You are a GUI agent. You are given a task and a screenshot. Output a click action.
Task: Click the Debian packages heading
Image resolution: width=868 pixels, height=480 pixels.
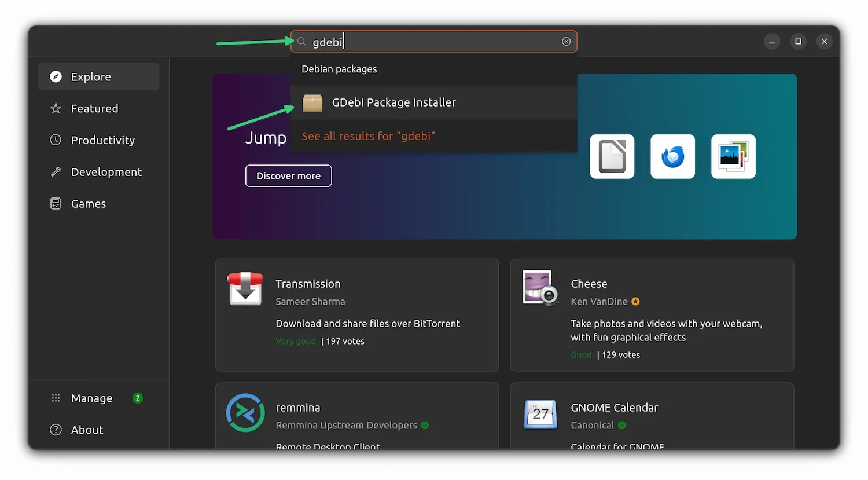pyautogui.click(x=339, y=69)
